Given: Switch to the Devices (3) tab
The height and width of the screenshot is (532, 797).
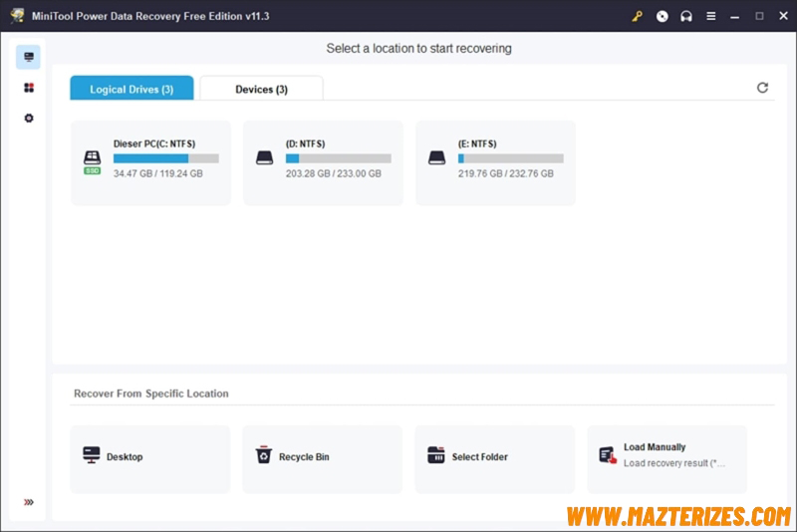Looking at the screenshot, I should [x=261, y=89].
